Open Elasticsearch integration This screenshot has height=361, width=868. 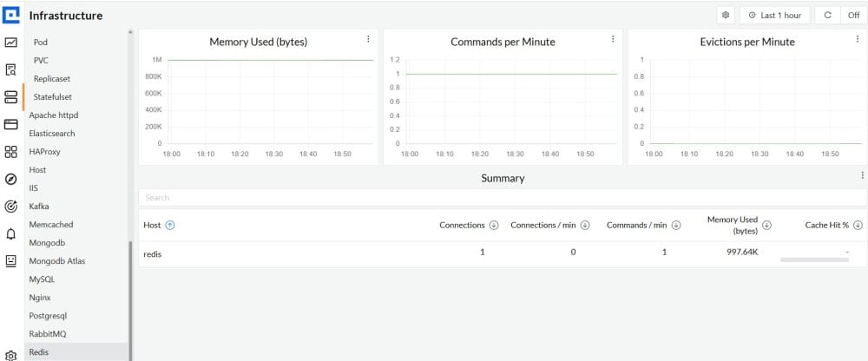click(52, 134)
